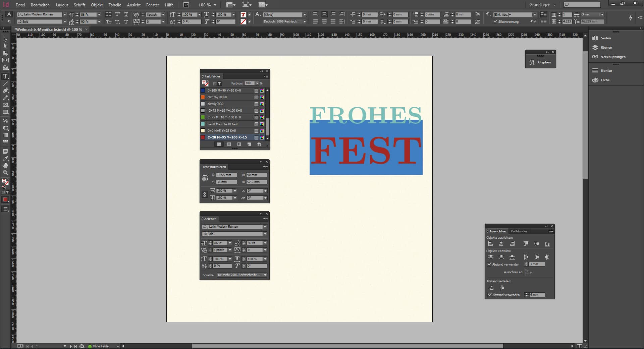Uncheck Abstand verwenden under Objekte verteilen

[489, 264]
